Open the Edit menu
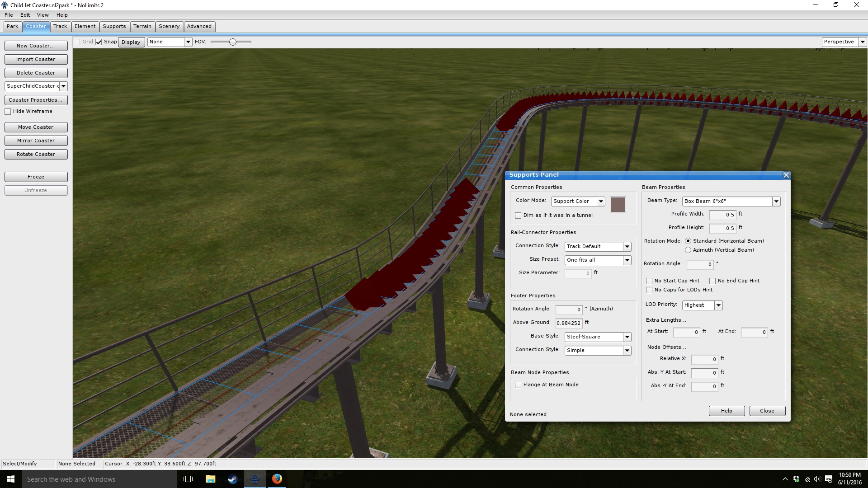This screenshot has width=868, height=488. (x=25, y=15)
